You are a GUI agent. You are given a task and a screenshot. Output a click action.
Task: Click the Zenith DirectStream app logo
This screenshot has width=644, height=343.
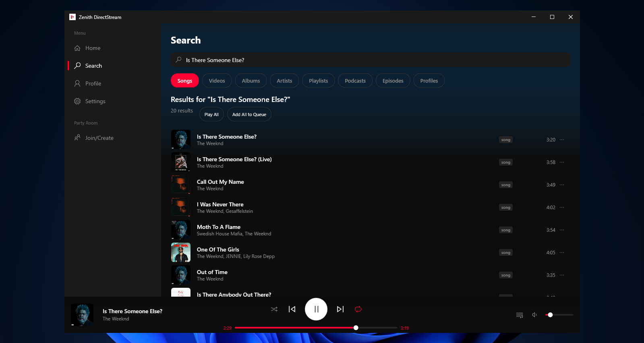pyautogui.click(x=72, y=17)
